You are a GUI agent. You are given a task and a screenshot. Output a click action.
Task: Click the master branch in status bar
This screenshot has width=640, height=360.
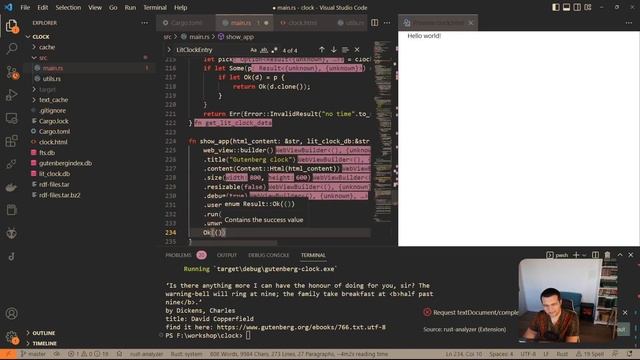click(33, 354)
